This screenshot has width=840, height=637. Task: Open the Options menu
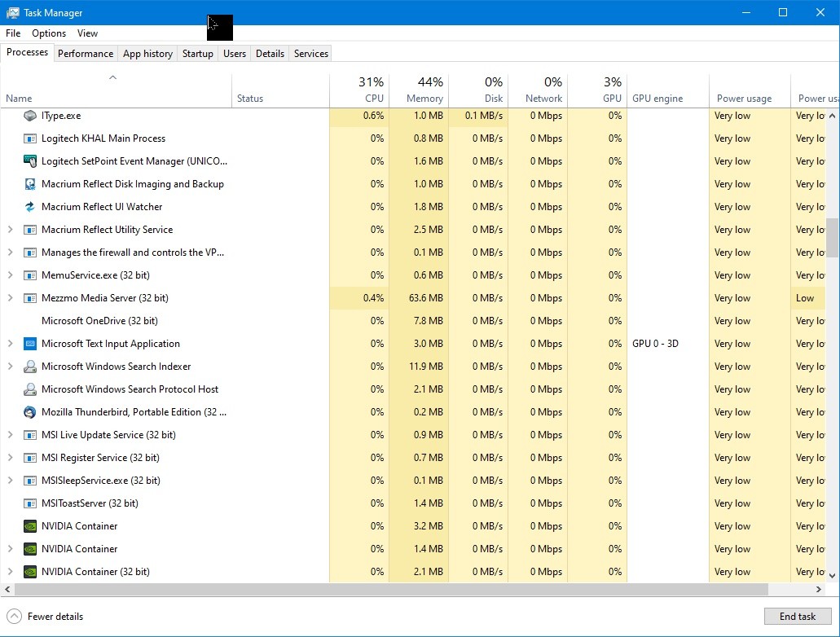pos(49,33)
